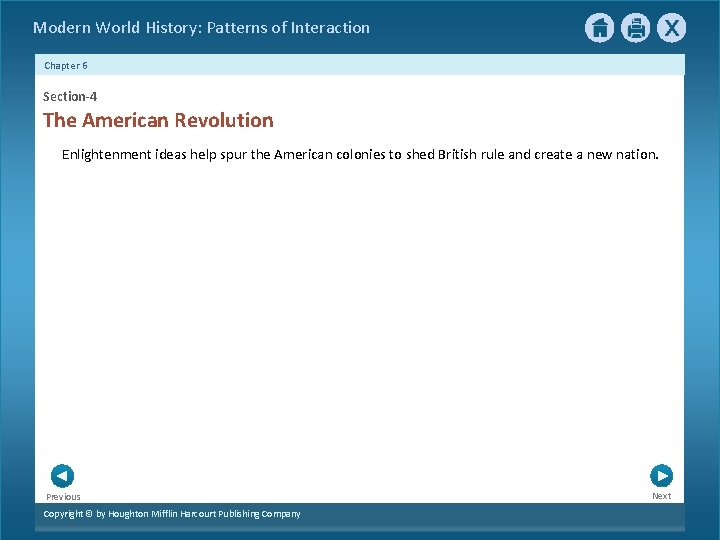720x540 pixels.
Task: Print this slide using printer icon
Action: point(636,28)
